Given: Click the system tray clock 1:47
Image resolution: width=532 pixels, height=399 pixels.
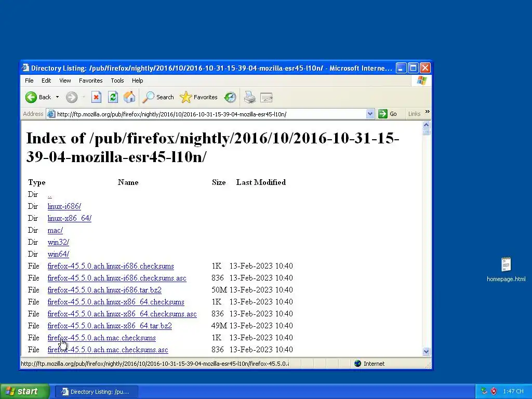Looking at the screenshot, I should coord(513,392).
